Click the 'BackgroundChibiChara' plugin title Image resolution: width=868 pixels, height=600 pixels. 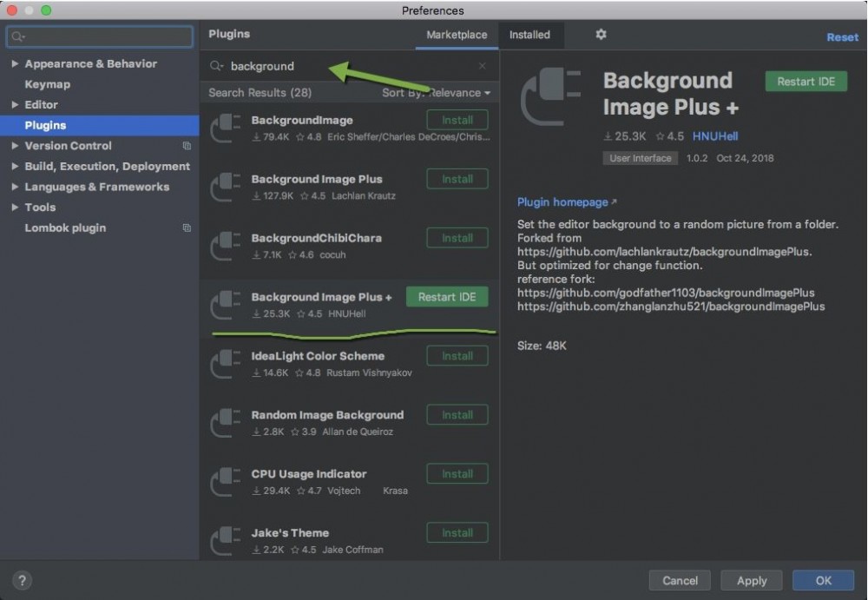coord(316,238)
